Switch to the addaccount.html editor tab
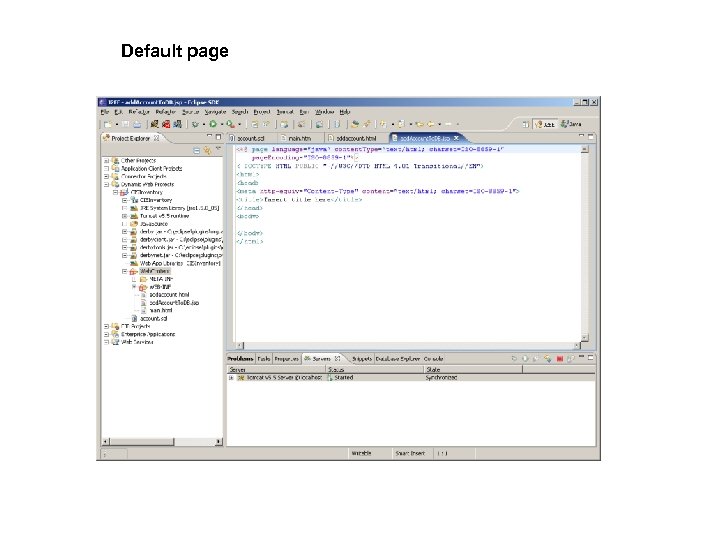This screenshot has height=540, width=720. tap(356, 138)
